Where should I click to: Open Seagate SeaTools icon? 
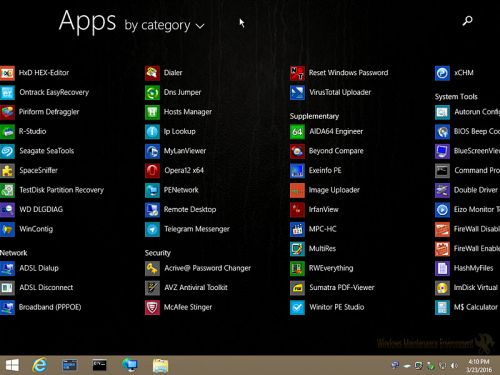7,151
